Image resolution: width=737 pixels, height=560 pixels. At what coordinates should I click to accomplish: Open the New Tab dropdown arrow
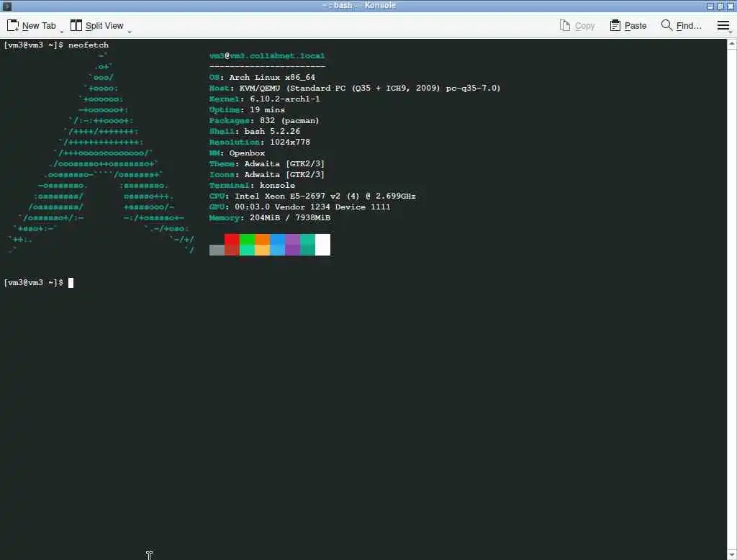click(x=62, y=32)
